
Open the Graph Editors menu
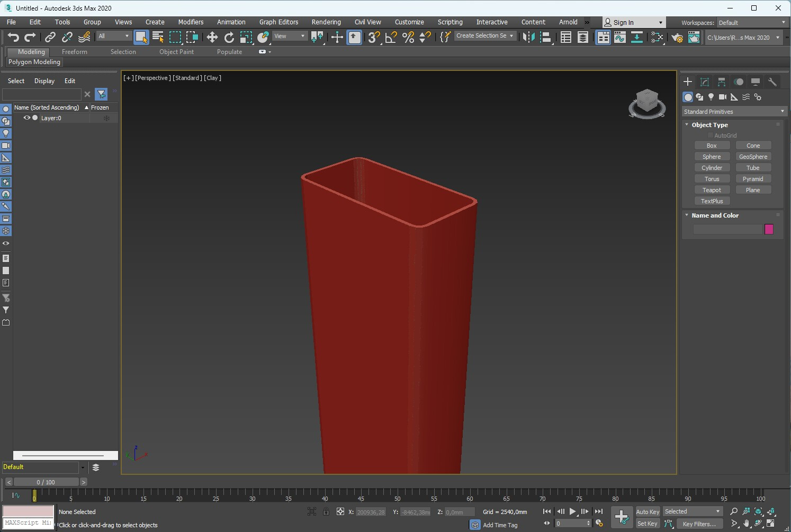point(278,22)
